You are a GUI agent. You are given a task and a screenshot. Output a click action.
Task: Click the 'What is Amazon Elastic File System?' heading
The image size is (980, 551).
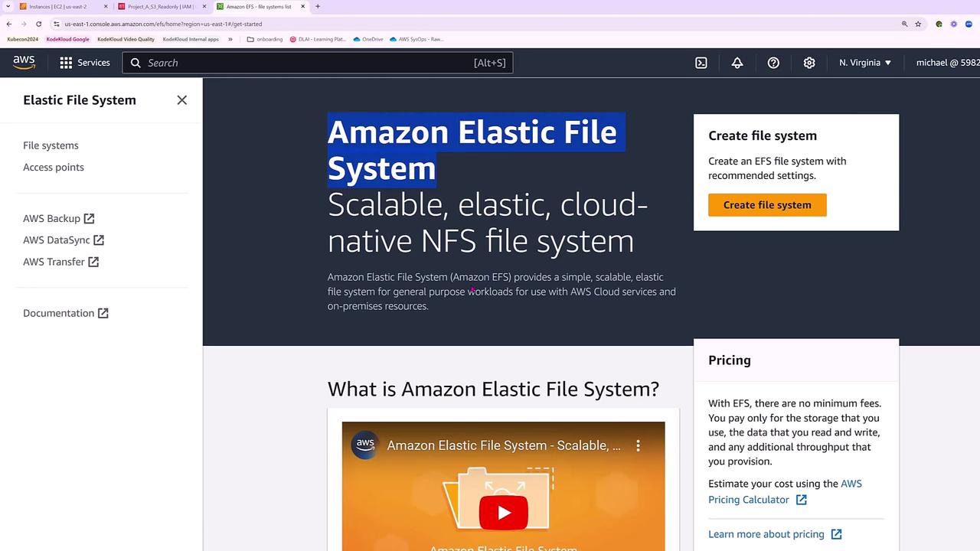pyautogui.click(x=493, y=389)
